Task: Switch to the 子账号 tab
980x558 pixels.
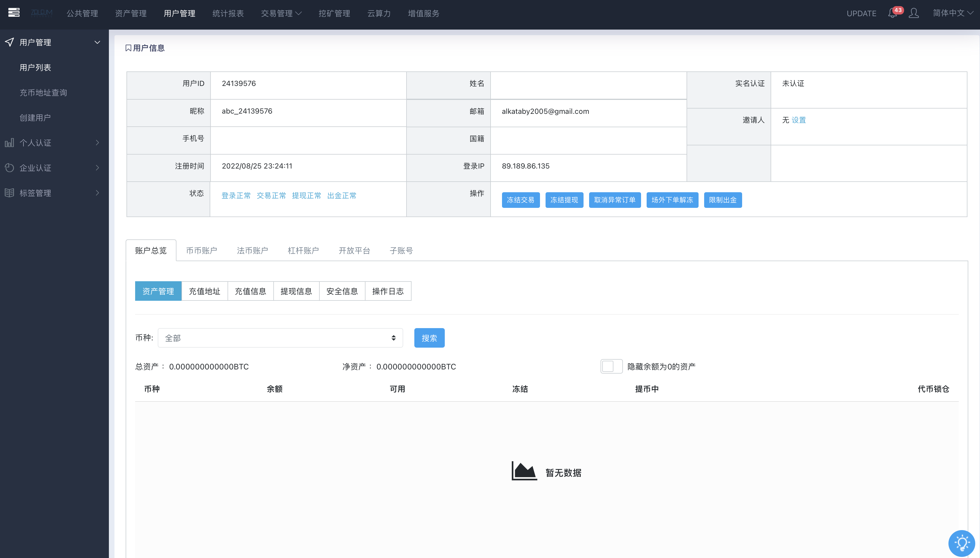Action: 401,251
